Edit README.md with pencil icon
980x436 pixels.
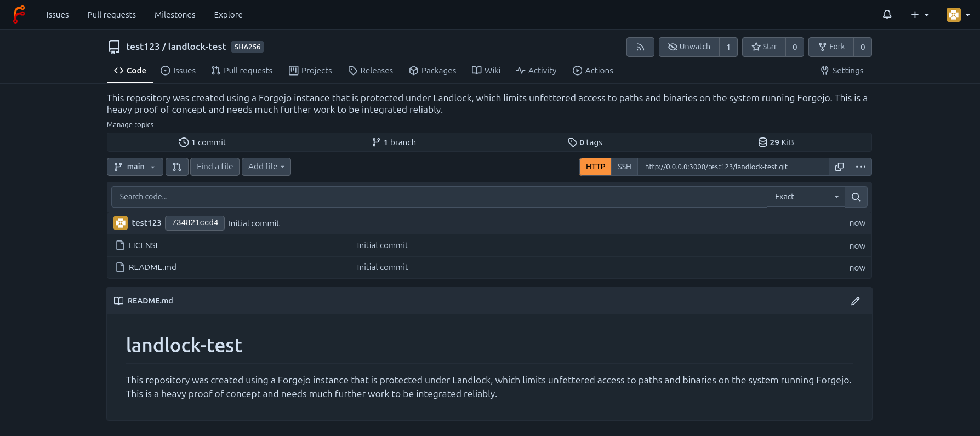tap(855, 301)
